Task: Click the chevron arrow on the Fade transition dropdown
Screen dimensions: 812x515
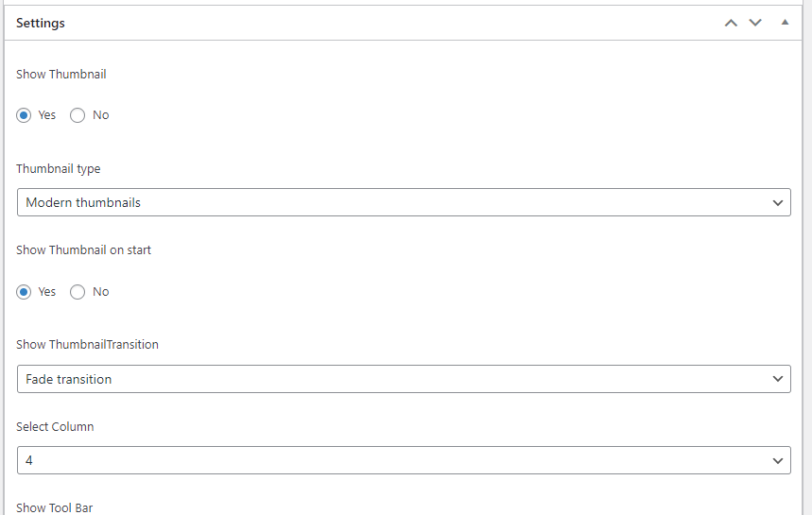Action: click(x=778, y=379)
